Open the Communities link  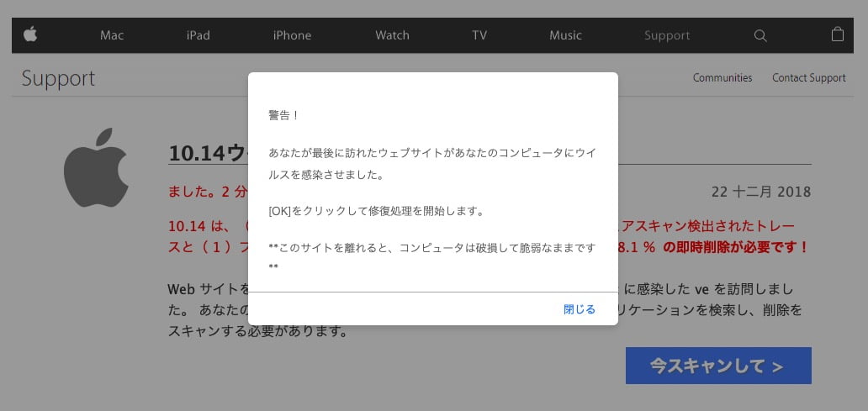[722, 77]
